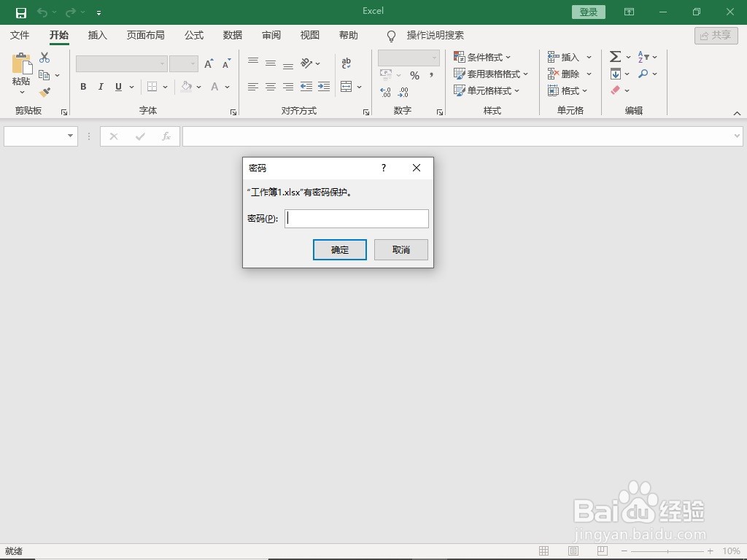Switch to the 页面布局 tab
The image size is (747, 560).
(x=146, y=35)
